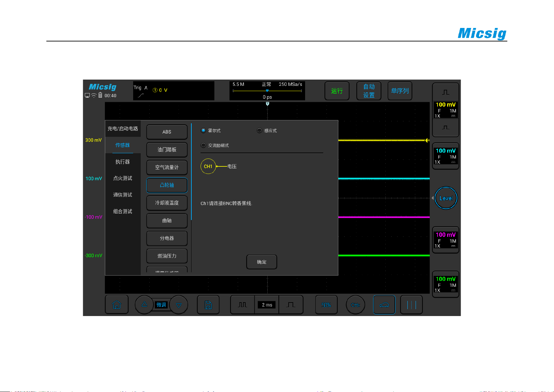Choose the 曲轴 sensor button

(167, 221)
